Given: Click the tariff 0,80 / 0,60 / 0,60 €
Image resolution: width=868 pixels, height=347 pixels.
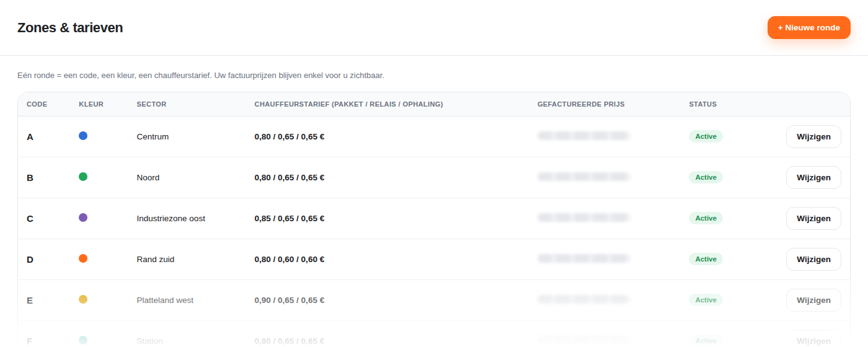Looking at the screenshot, I should tap(290, 259).
